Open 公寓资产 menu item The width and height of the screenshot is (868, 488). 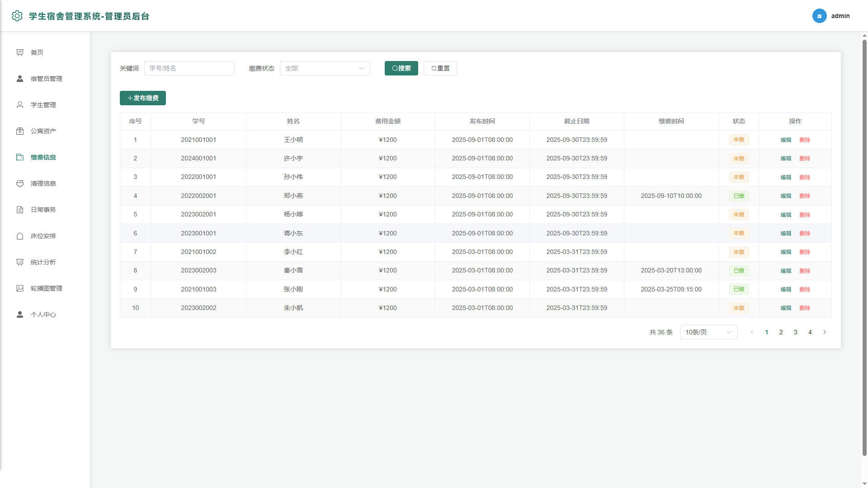45,131
